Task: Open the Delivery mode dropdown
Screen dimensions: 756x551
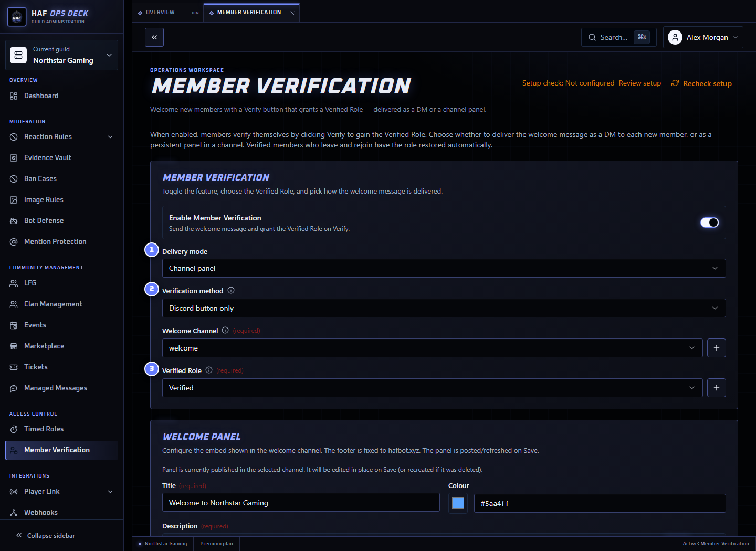Action: pyautogui.click(x=444, y=268)
